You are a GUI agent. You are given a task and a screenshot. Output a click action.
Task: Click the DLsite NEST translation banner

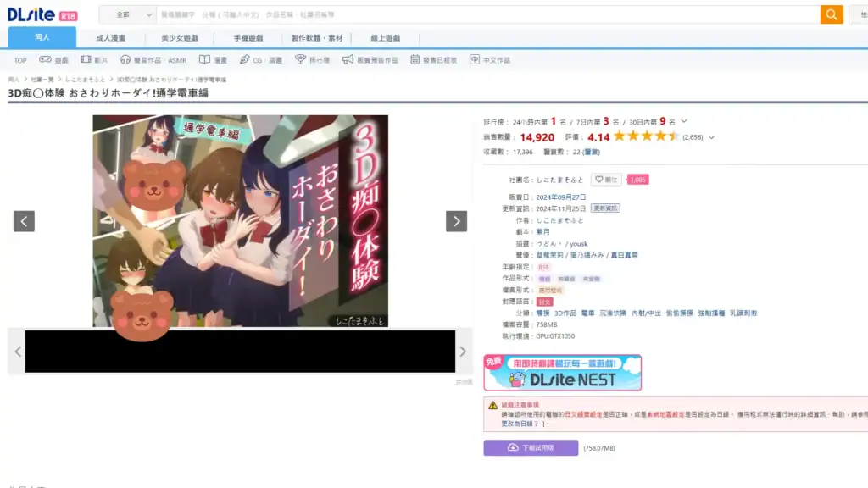[563, 373]
